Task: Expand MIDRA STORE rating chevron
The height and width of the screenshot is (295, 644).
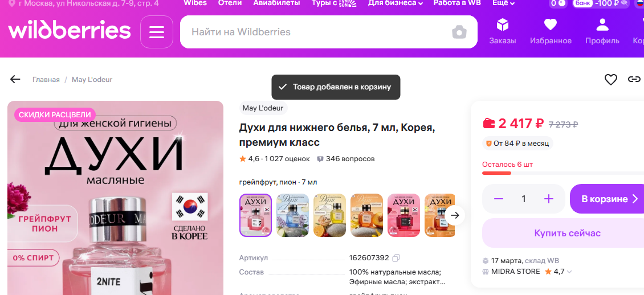Action: (x=569, y=272)
